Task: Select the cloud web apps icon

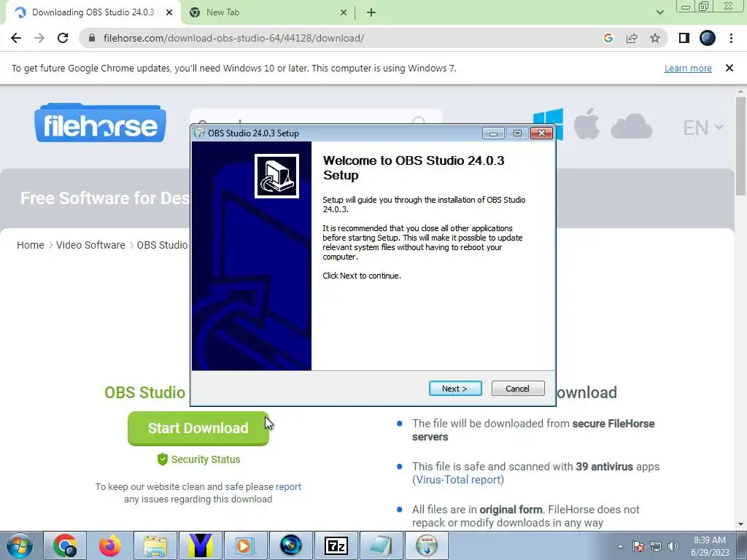Action: tap(631, 126)
